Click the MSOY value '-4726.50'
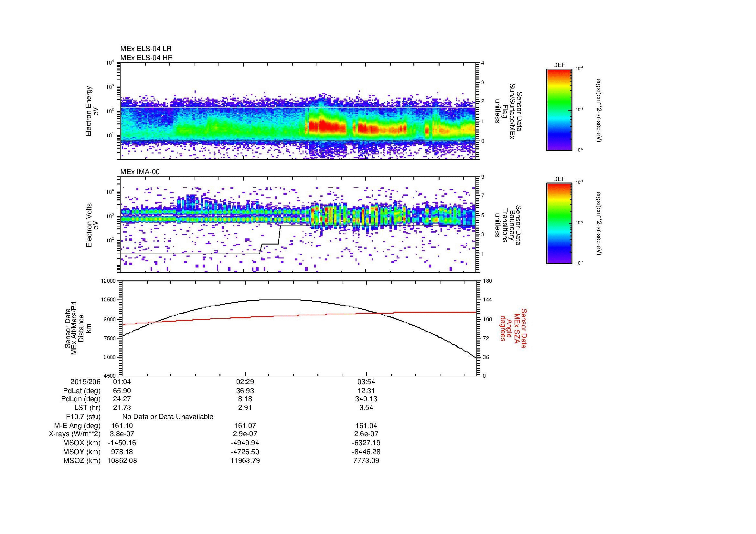The image size is (756, 534). 245,452
